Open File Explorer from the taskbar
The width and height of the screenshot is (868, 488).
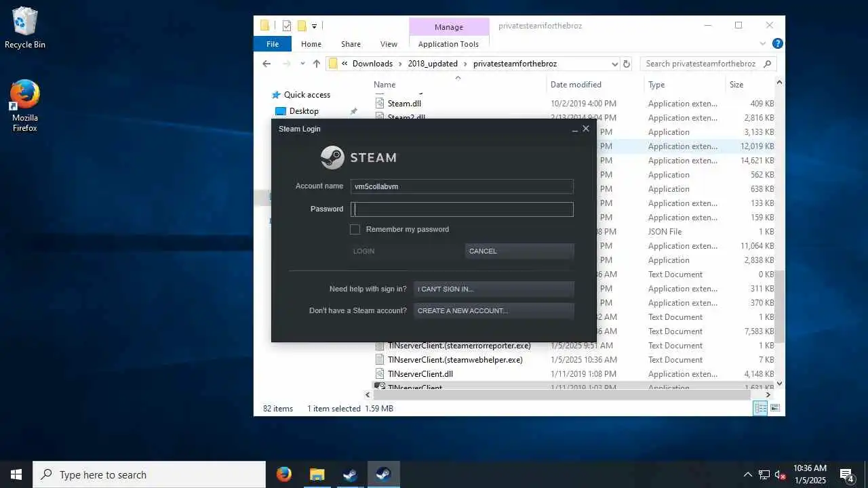(x=317, y=474)
